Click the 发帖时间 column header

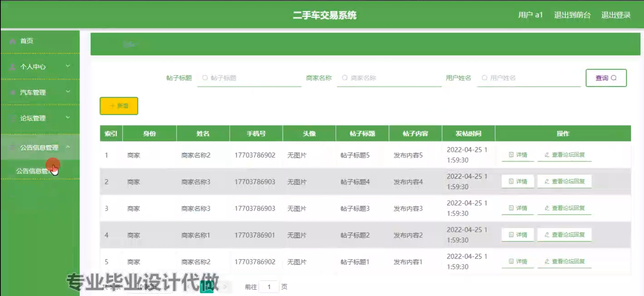(468, 133)
